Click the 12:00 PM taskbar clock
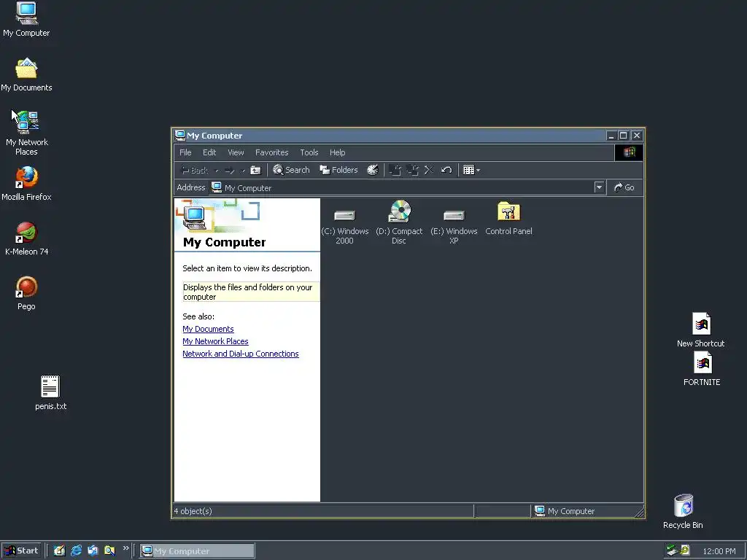This screenshot has width=747, height=560. [x=719, y=551]
